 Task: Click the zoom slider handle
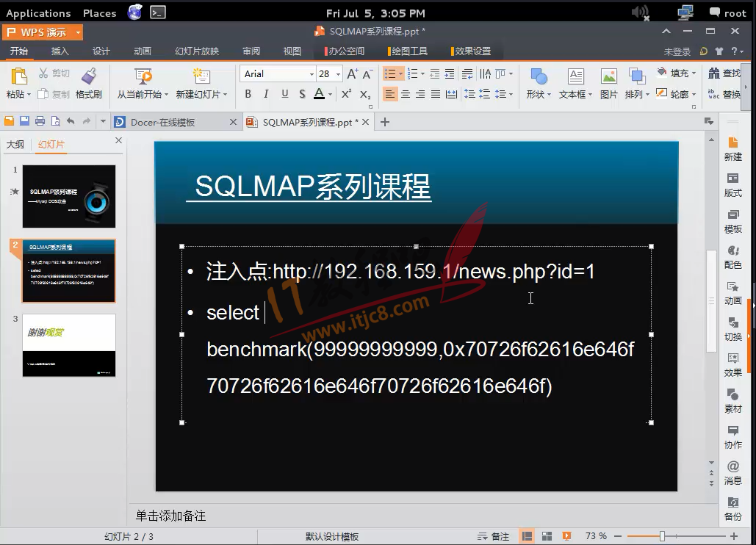point(662,536)
